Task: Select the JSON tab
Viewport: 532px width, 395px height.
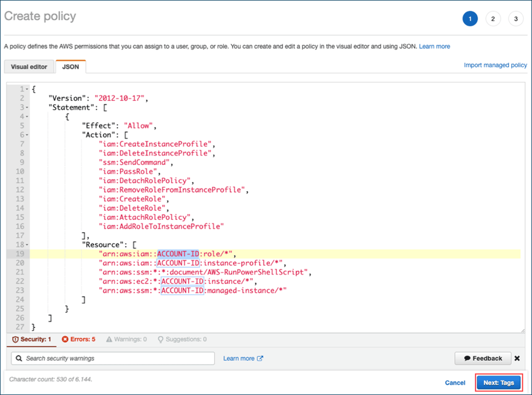Action: (70, 66)
